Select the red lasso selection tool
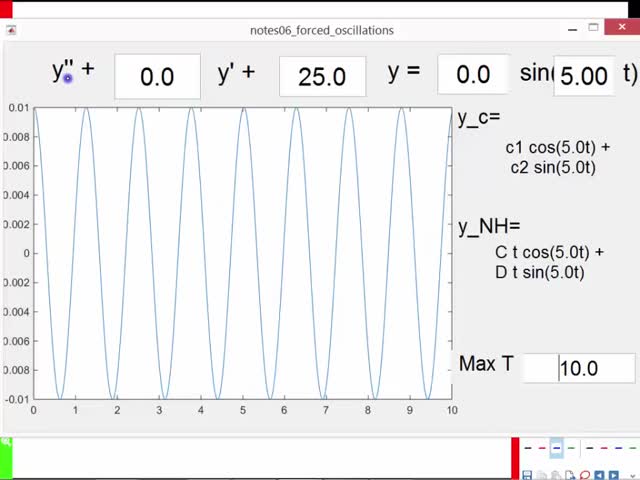Image resolution: width=640 pixels, height=480 pixels. pos(585,475)
